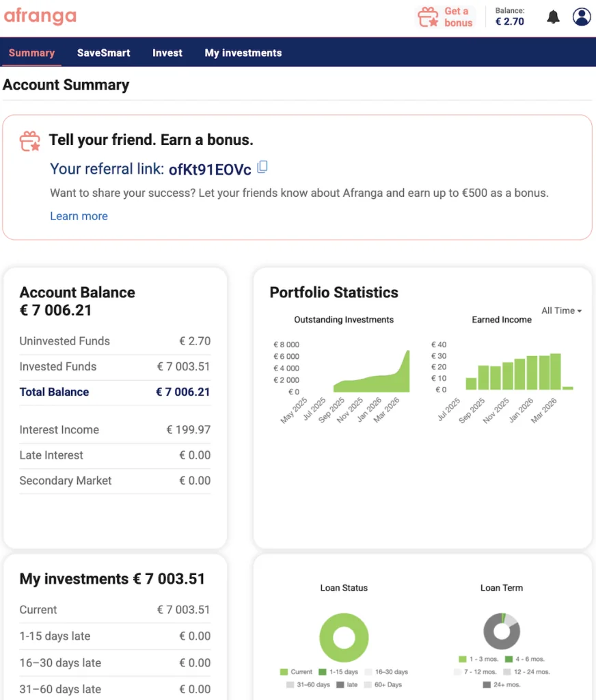Viewport: 596px width, 700px height.
Task: Switch to the SaveSmart tab
Action: click(103, 52)
